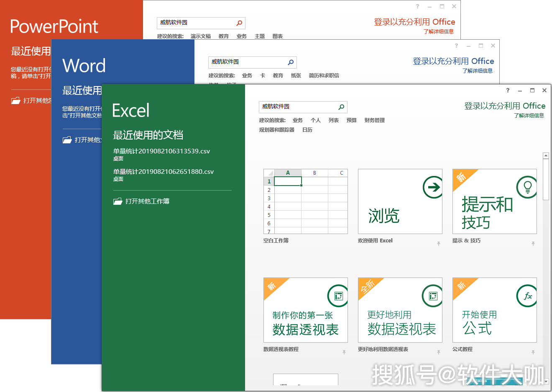The image size is (552, 392).
Task: Open 打开其他工作簿 in Excel
Action: point(148,201)
